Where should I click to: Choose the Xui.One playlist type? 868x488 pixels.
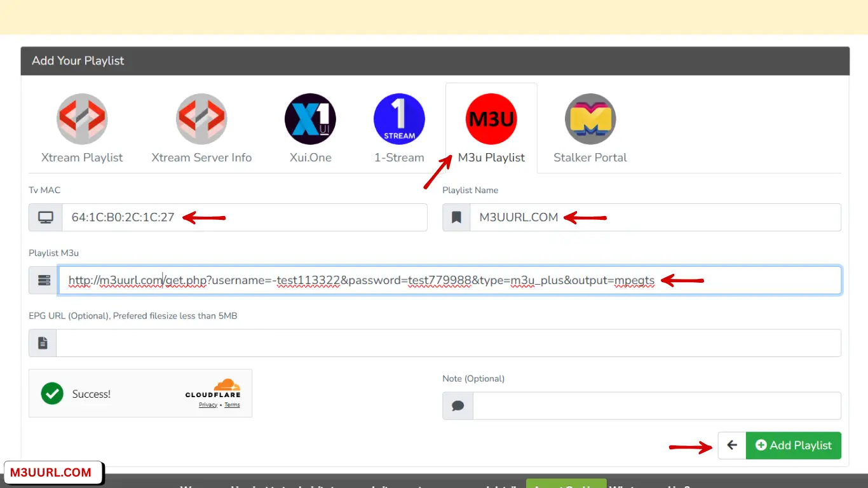click(310, 119)
